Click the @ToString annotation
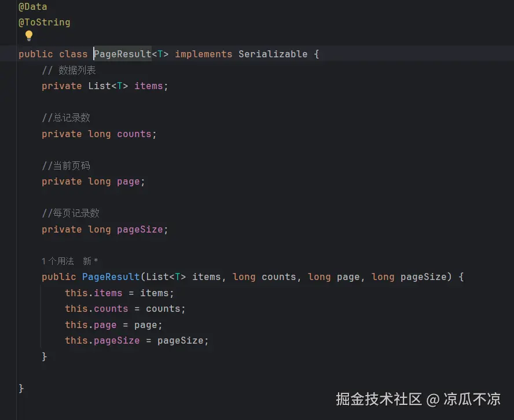The image size is (514, 420). click(45, 23)
